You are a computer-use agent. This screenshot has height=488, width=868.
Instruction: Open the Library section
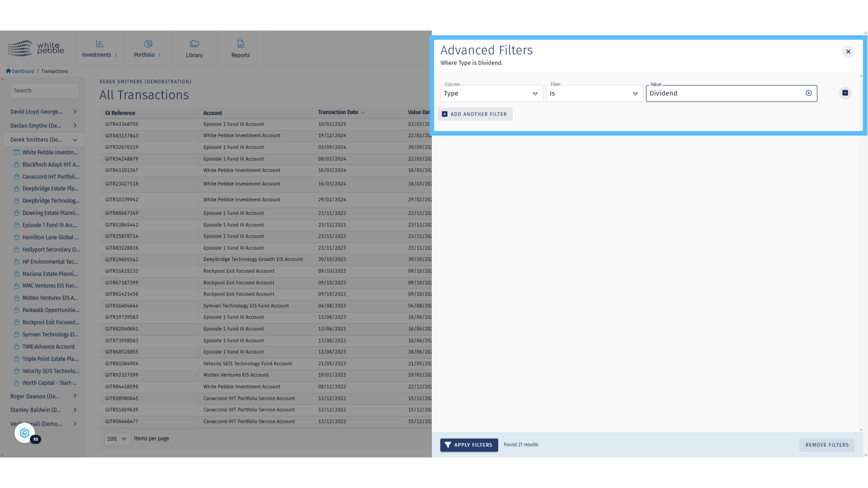194,49
